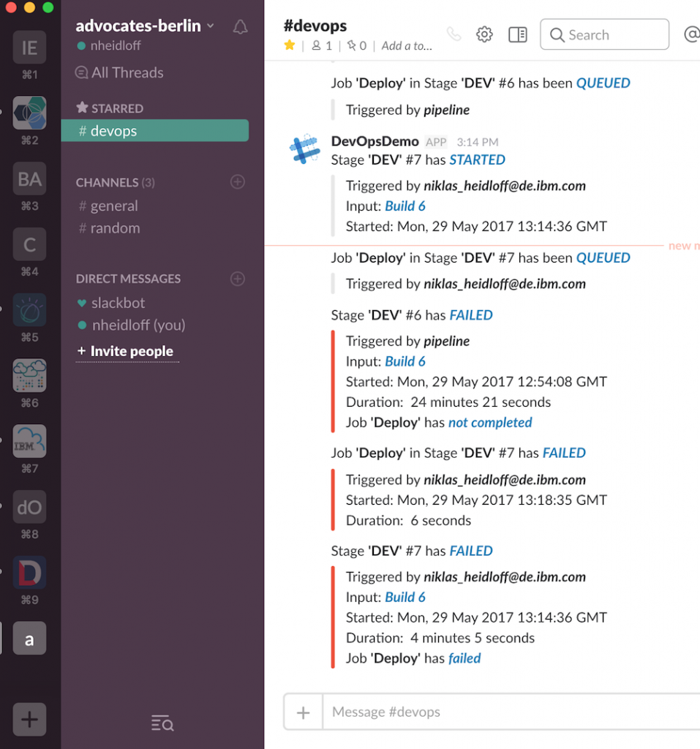The image size is (700, 749).
Task: Open the hexagon-logo workspace labeled ⌘2
Action: point(29,113)
